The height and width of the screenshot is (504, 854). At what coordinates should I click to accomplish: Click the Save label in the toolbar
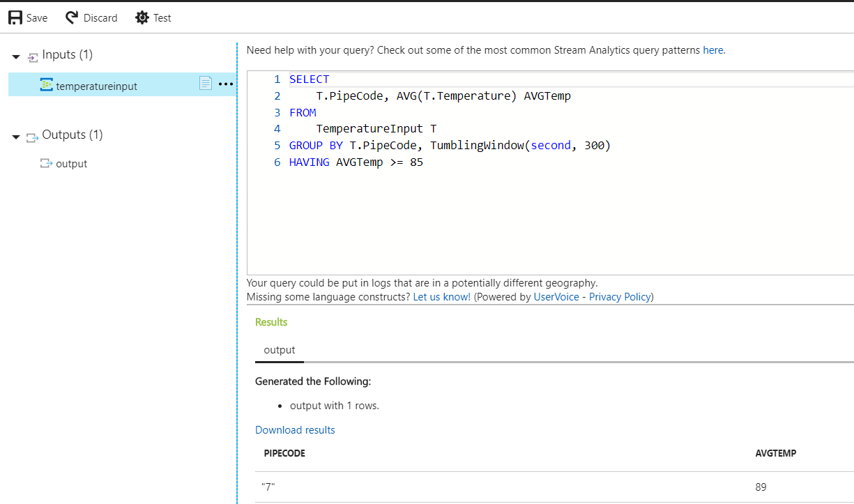37,18
